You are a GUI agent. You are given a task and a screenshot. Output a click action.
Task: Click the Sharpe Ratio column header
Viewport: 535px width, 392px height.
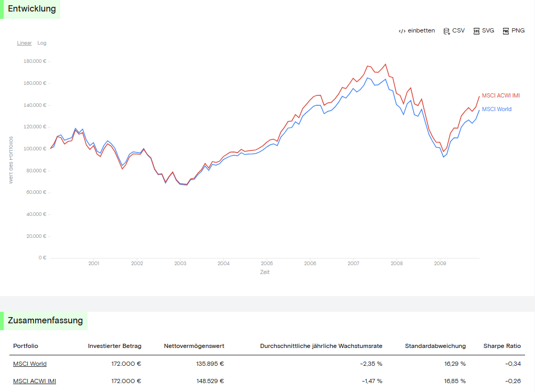coord(502,346)
